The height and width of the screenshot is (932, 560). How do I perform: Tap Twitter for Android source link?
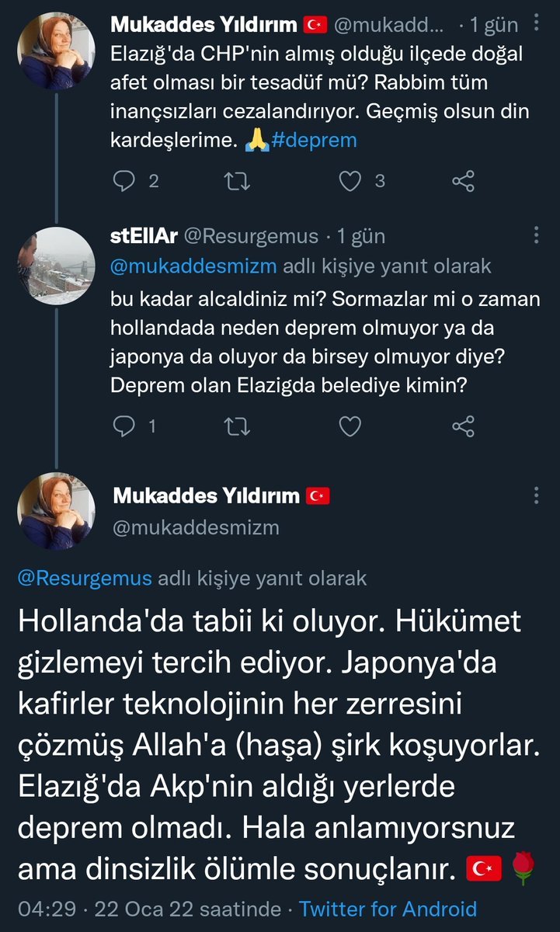[x=388, y=909]
